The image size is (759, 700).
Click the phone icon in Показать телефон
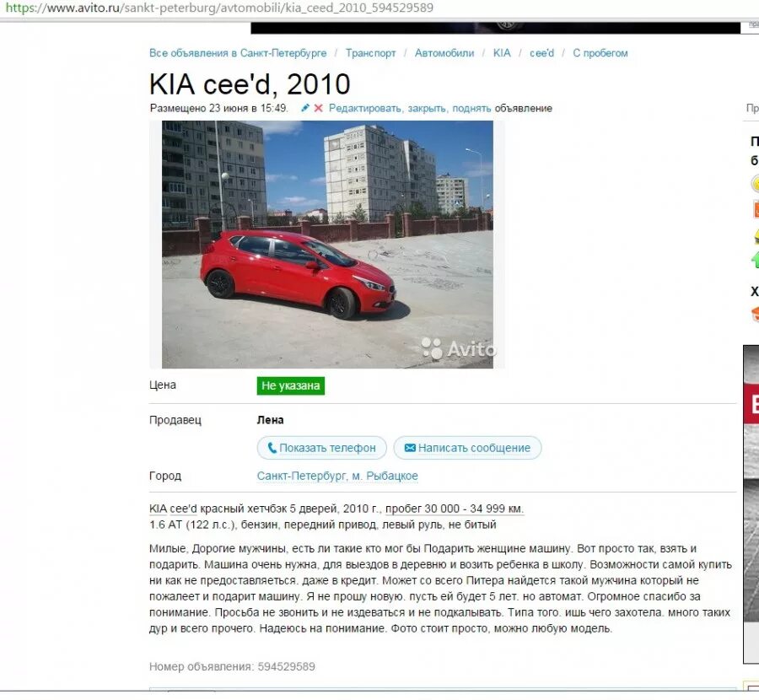(272, 448)
